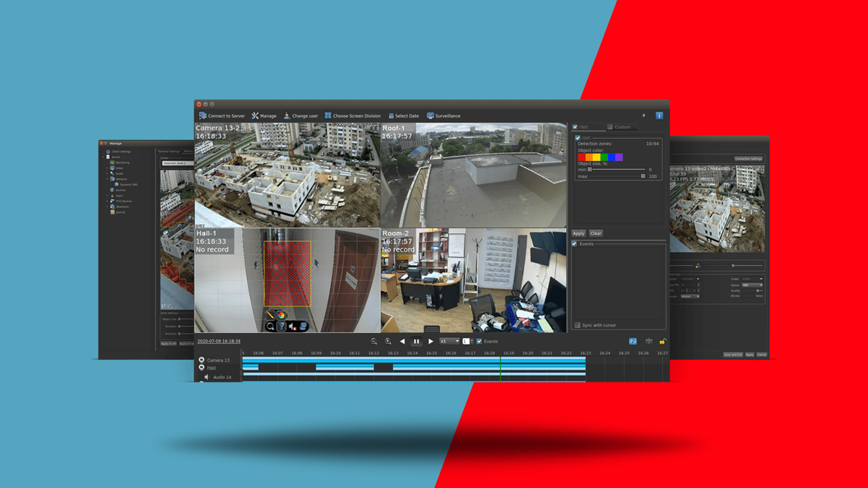Image resolution: width=868 pixels, height=488 pixels.
Task: Click Connect to Server in the toolbar
Action: pyautogui.click(x=222, y=116)
